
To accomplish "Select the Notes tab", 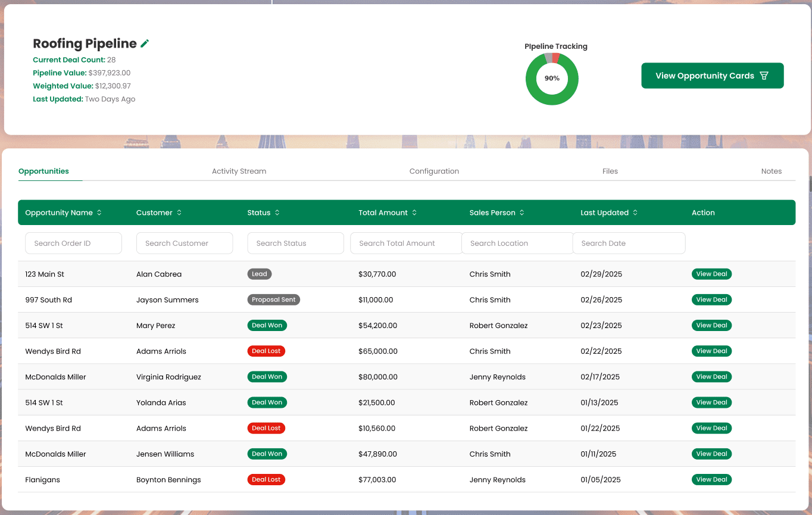I will click(771, 171).
